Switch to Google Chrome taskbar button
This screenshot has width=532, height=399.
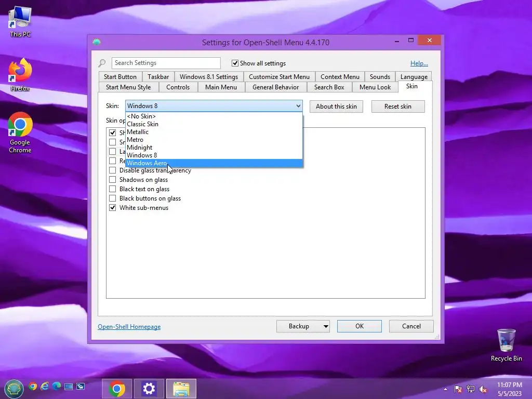coord(117,389)
